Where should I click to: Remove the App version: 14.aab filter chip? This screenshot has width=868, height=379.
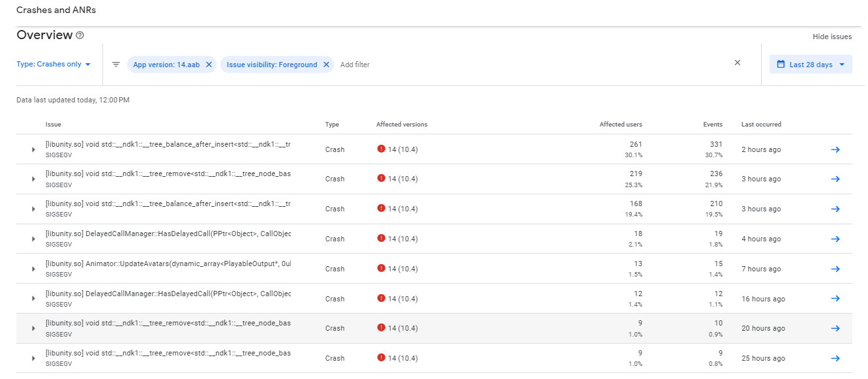(x=209, y=64)
